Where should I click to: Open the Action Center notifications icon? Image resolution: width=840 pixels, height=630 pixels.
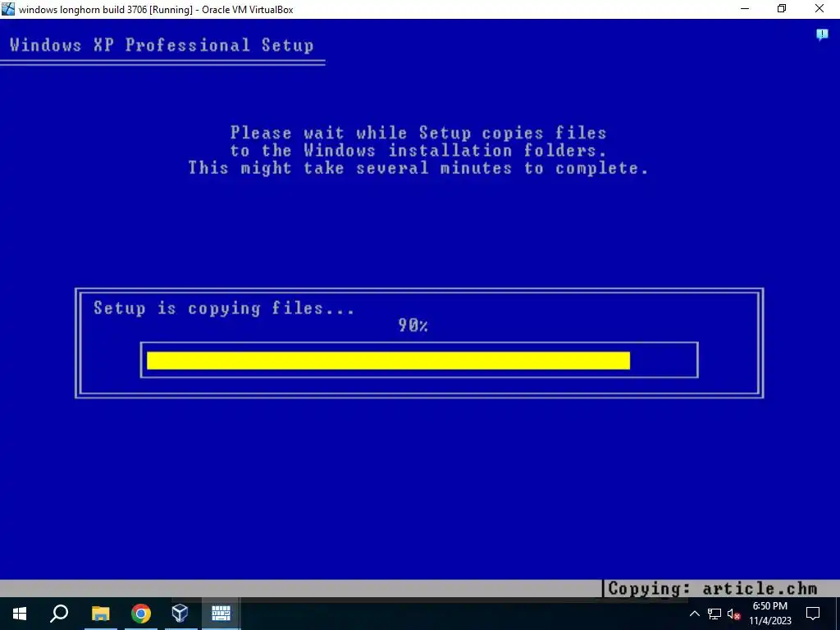(813, 614)
